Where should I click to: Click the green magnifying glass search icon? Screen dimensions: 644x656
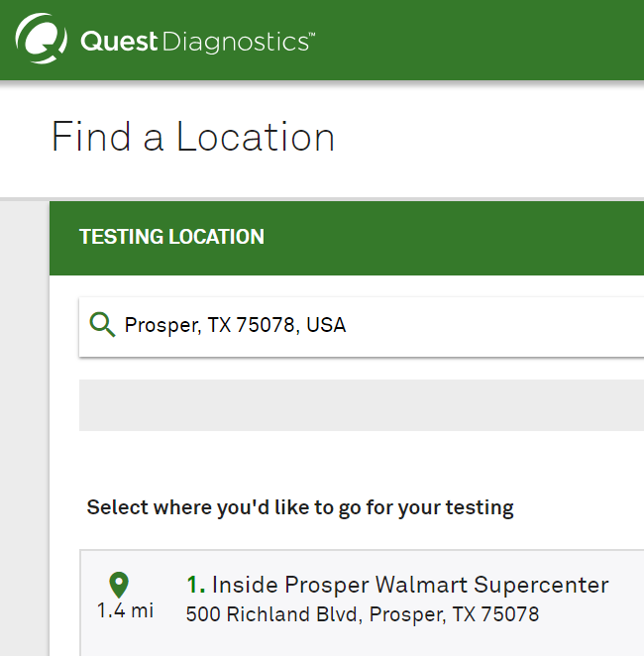click(102, 324)
